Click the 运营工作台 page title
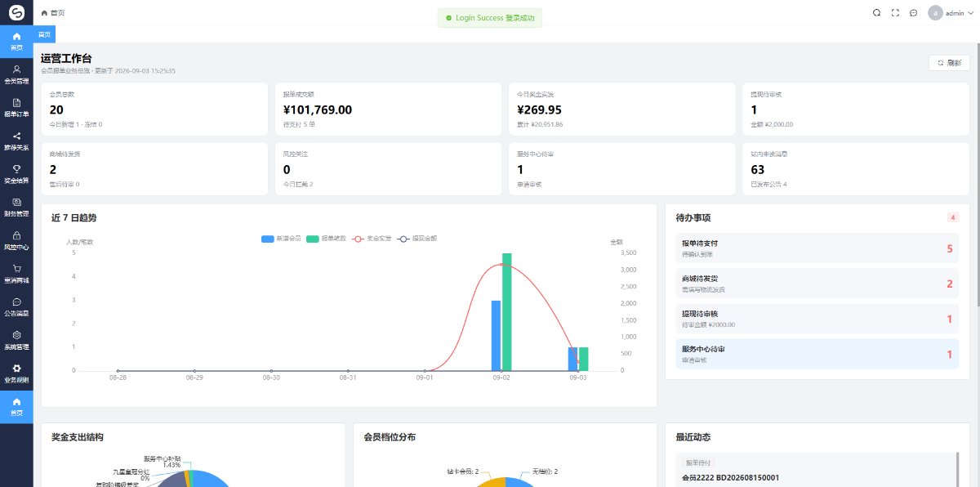This screenshot has width=980, height=487. coord(66,58)
